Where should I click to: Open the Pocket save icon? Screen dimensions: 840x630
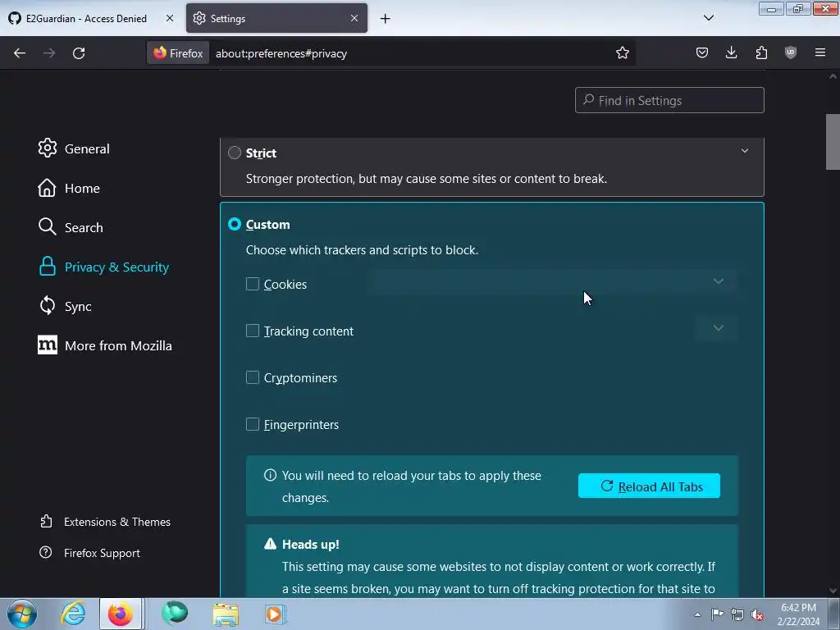702,52
